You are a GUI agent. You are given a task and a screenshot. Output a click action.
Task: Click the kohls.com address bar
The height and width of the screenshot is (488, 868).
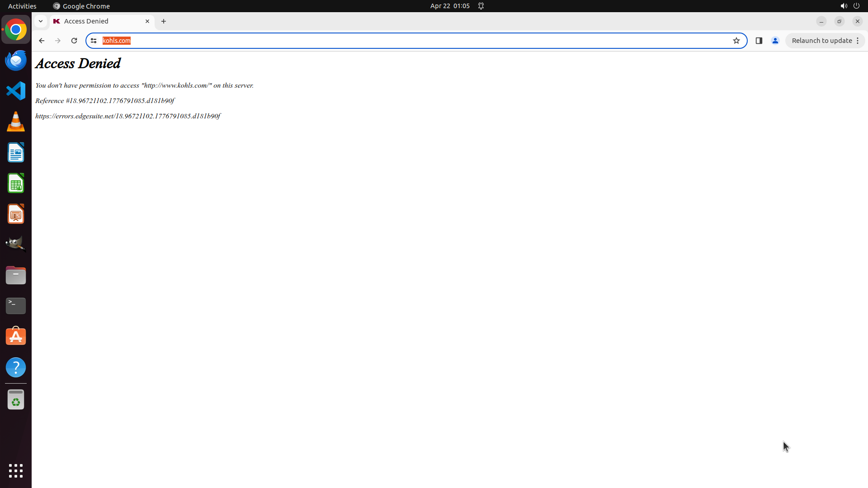[407, 41]
